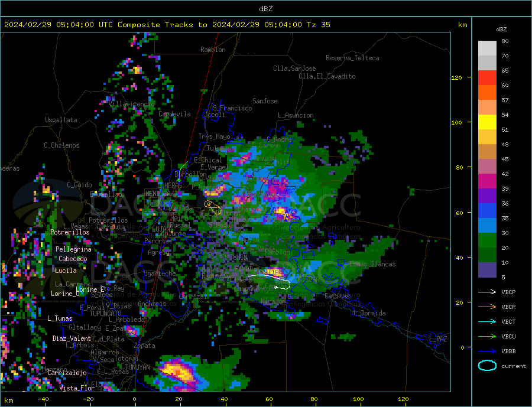
Task: Pick the purple 39 dBZ legend swatch
Action: tap(487, 196)
